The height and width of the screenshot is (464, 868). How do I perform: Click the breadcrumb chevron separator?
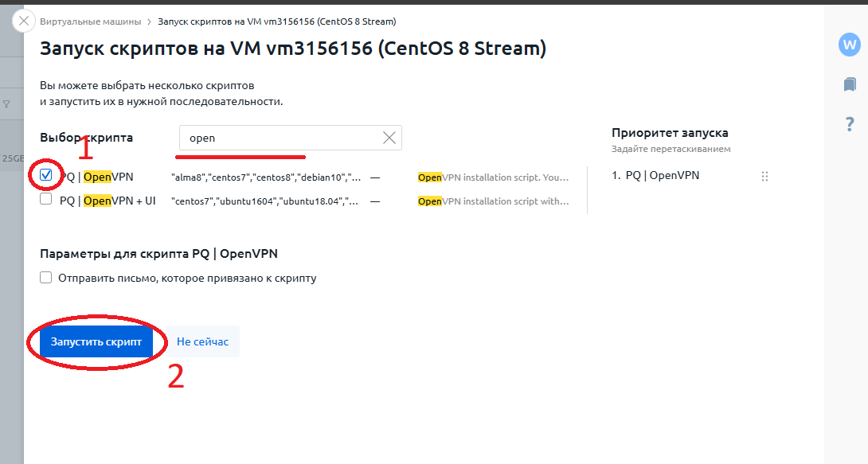[x=150, y=22]
